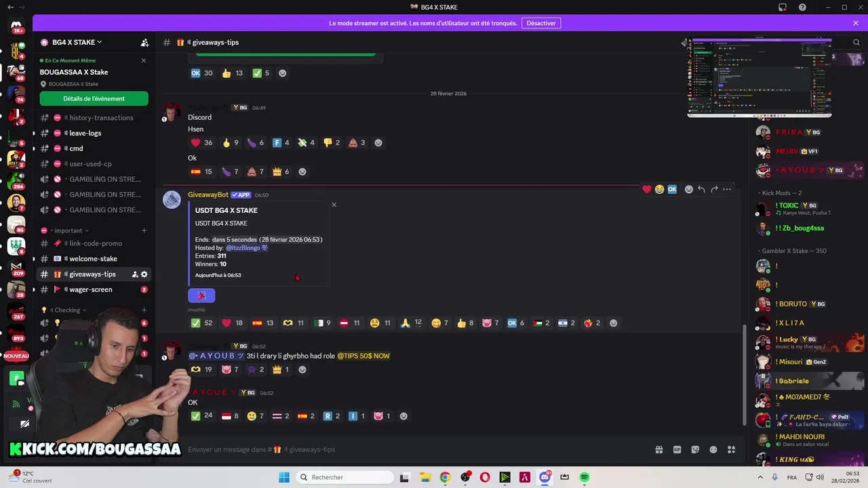The image size is (868, 488).
Task: Create invite for giveaways-tips channel
Action: (x=135, y=274)
